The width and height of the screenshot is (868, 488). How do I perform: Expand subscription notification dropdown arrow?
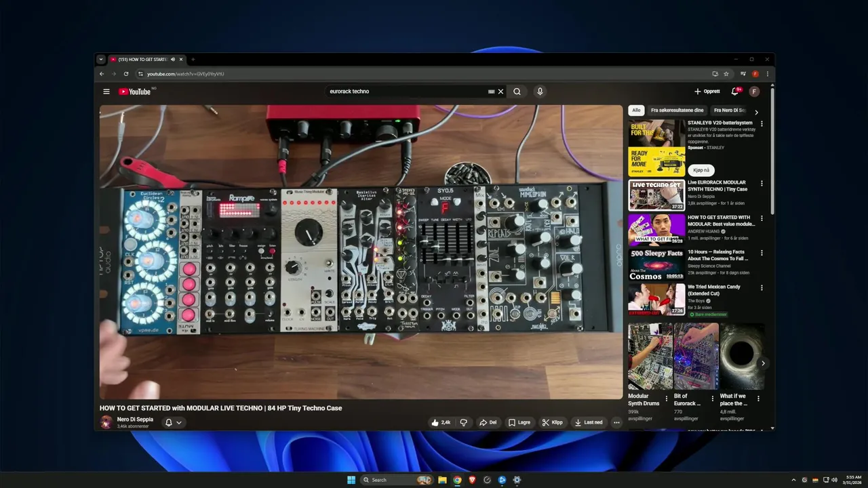click(179, 422)
